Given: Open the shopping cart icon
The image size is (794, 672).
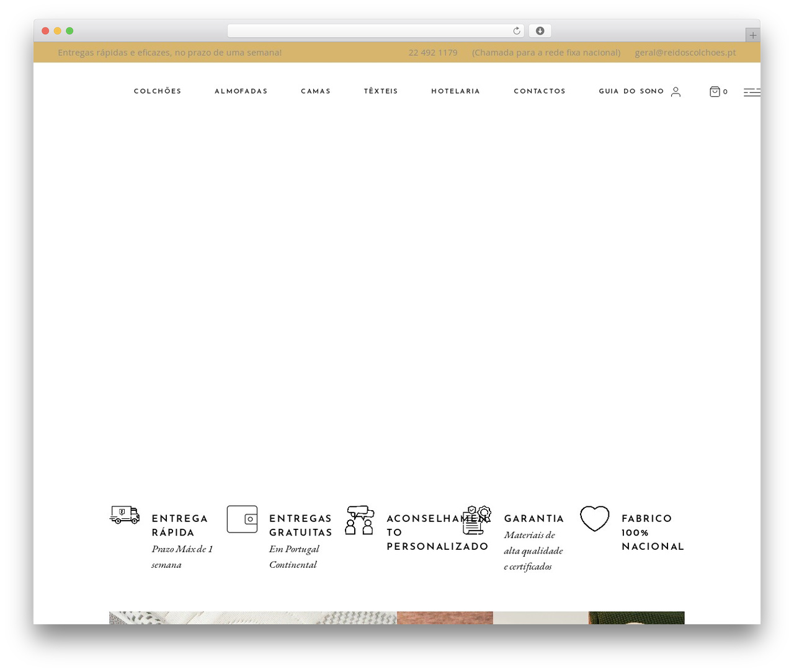Looking at the screenshot, I should (715, 92).
